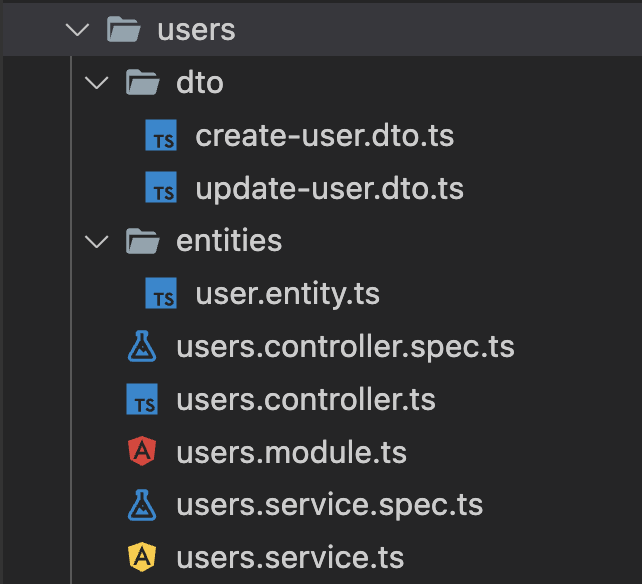Open create-user.dto.ts file
The image size is (642, 584).
[x=324, y=136]
